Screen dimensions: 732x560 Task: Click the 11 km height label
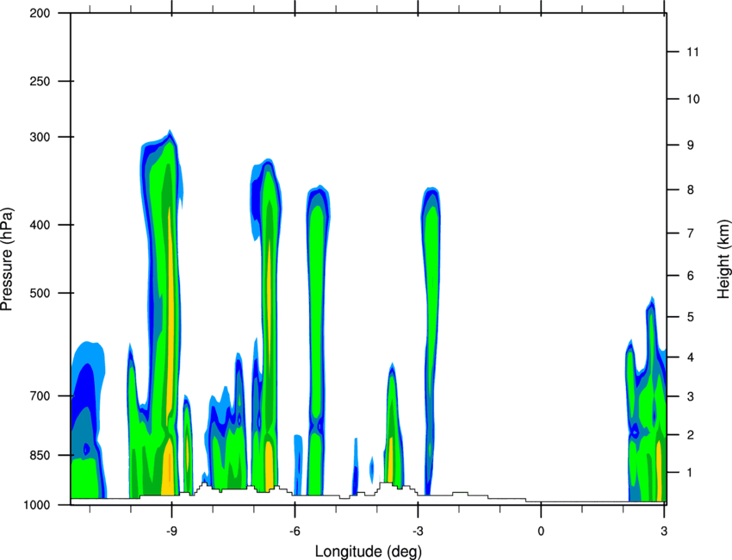point(692,52)
